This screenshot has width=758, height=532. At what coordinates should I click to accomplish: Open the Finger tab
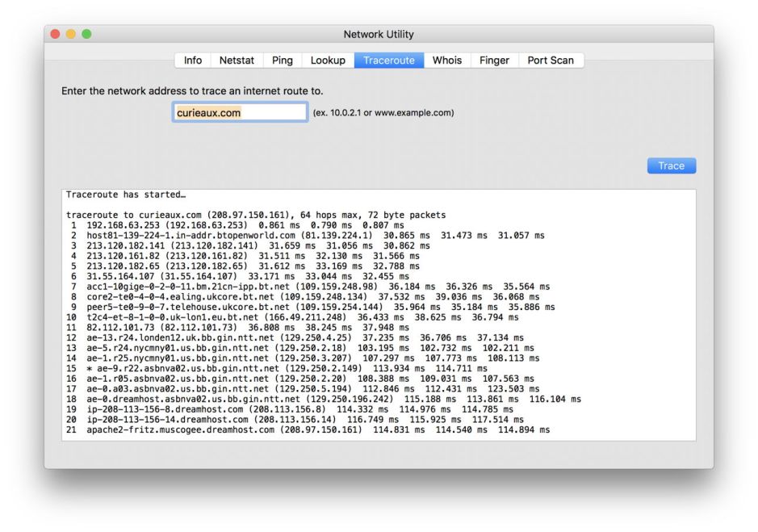pos(494,61)
